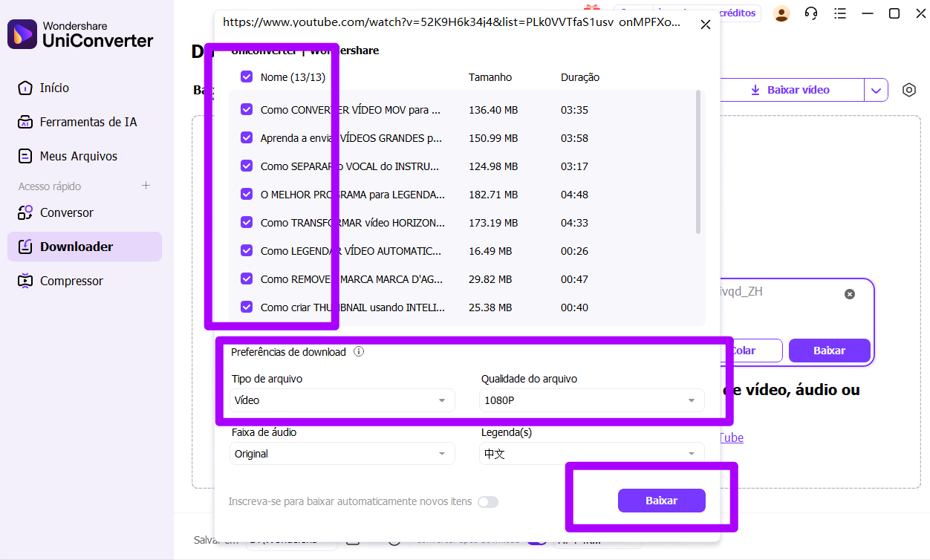Open the Qualidade do arquivo 1080P dropdown
Image resolution: width=930 pixels, height=560 pixels.
point(591,400)
